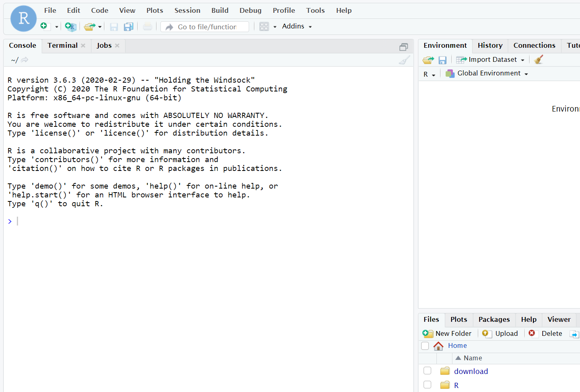Save all open documents
The height and width of the screenshot is (392, 580).
point(128,26)
